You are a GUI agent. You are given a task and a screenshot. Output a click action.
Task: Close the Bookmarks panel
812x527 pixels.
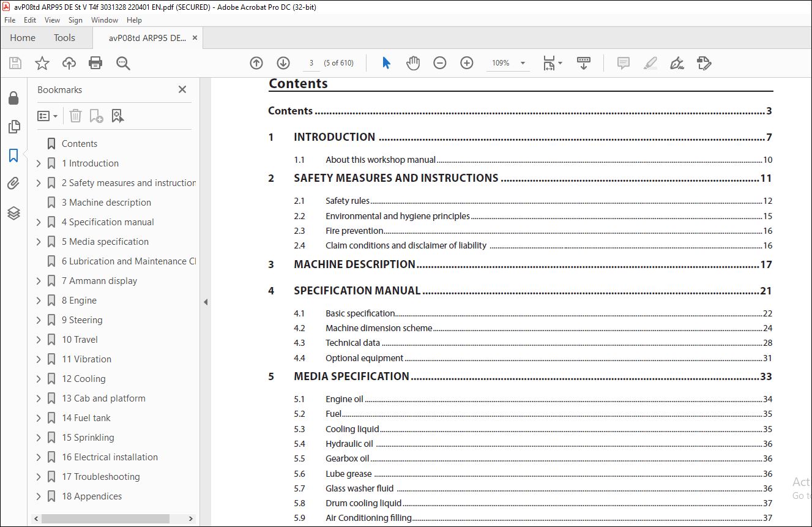click(x=182, y=89)
